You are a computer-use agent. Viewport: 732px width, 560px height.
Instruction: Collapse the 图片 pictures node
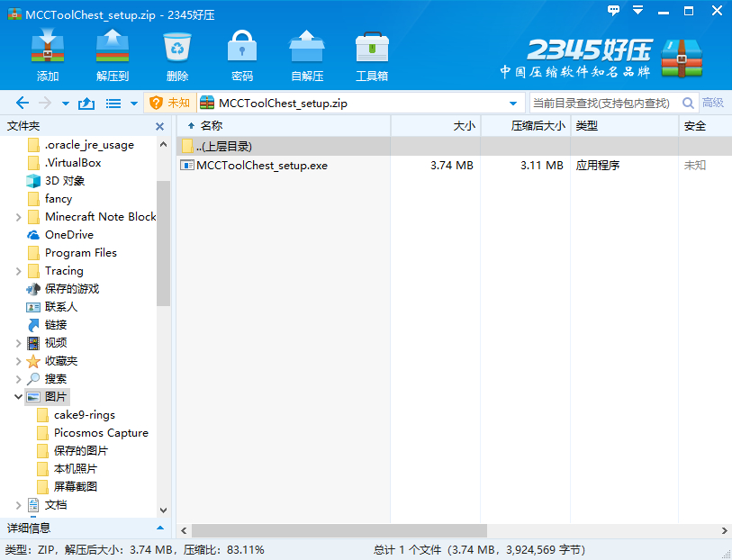tap(18, 397)
